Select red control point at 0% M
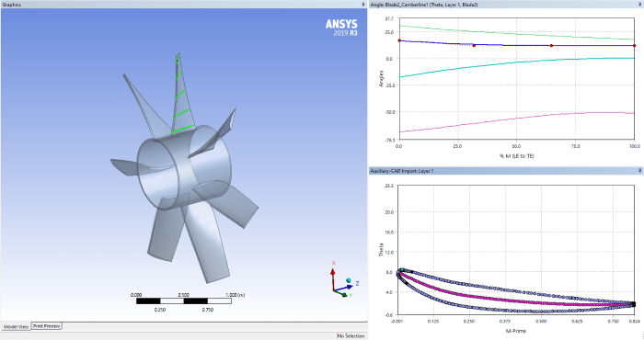Viewport: 644px width, 340px height. 399,40
